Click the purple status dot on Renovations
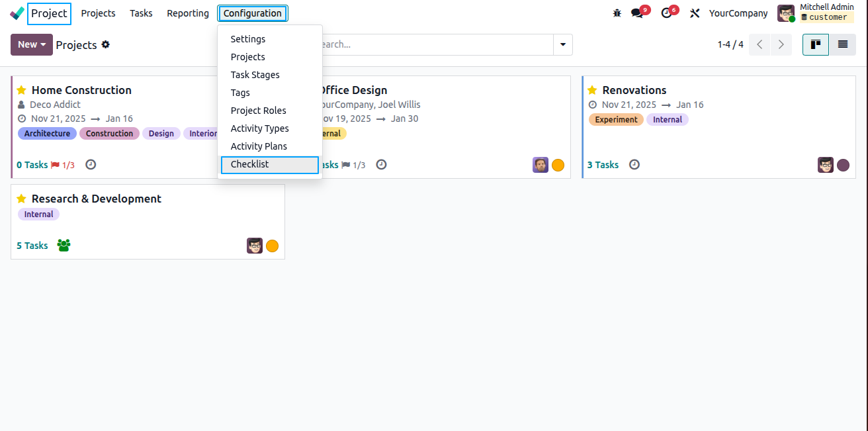This screenshot has height=431, width=868. (843, 165)
